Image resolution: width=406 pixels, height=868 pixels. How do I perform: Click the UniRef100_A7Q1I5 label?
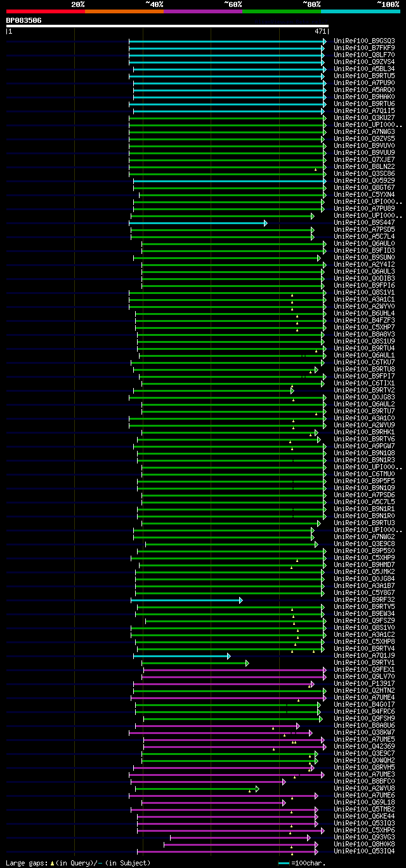point(364,111)
